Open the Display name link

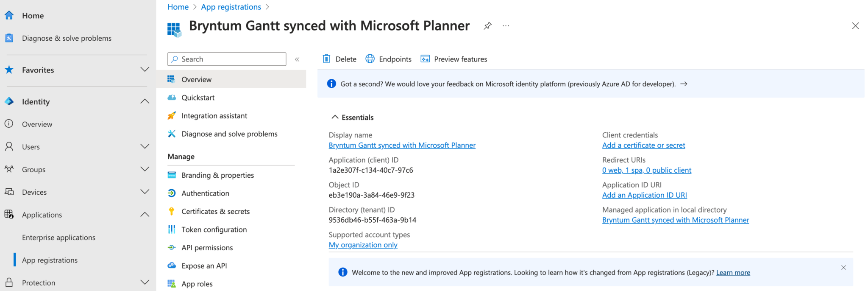click(402, 145)
